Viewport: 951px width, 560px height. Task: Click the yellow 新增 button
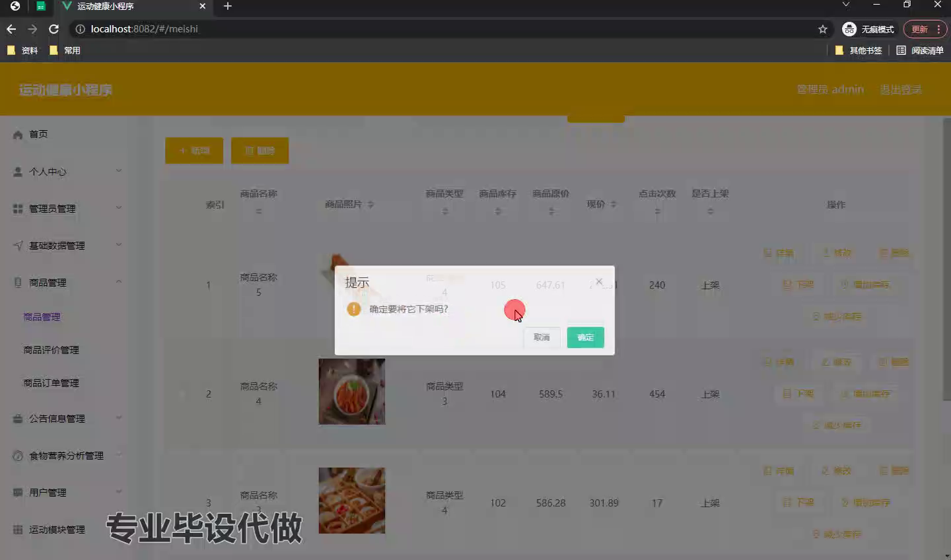(x=194, y=151)
